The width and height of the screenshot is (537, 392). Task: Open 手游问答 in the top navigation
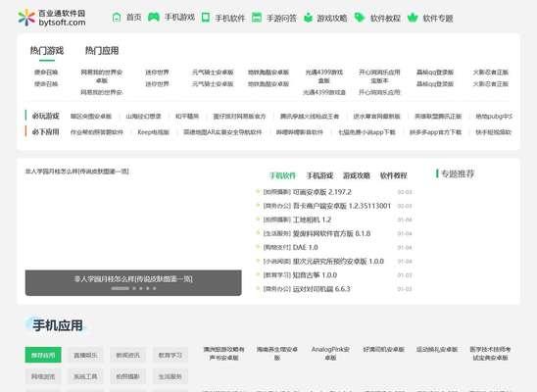(281, 18)
